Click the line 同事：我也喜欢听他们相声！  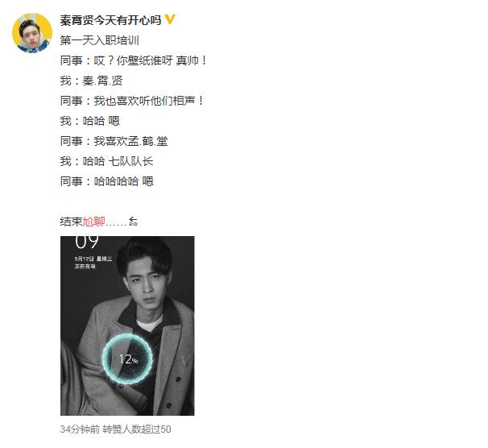(x=133, y=101)
